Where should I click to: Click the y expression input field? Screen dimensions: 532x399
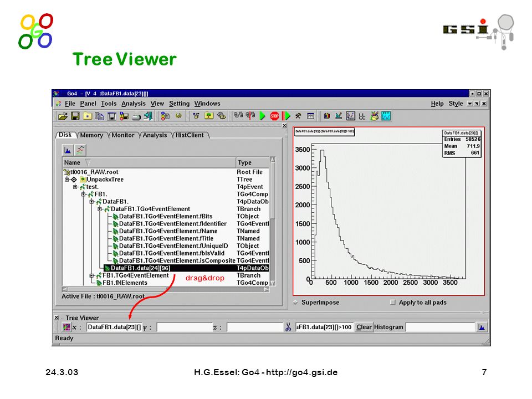[185, 327]
